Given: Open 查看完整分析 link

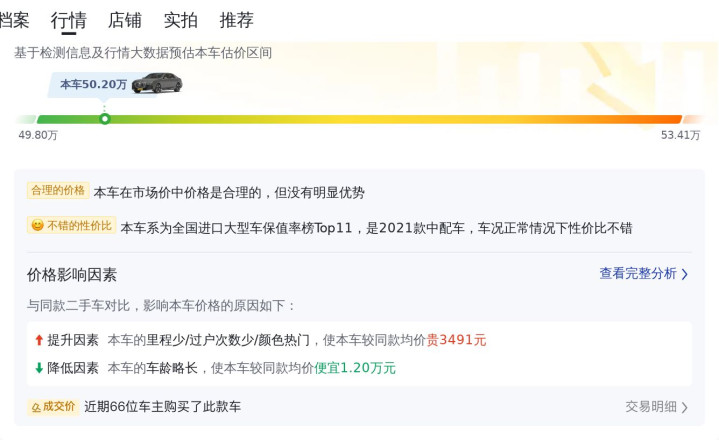Looking at the screenshot, I should point(638,274).
